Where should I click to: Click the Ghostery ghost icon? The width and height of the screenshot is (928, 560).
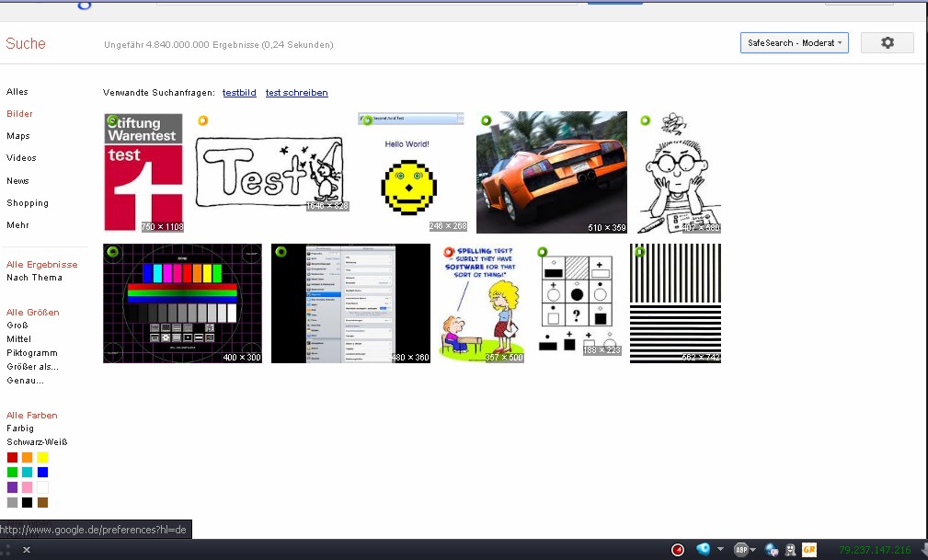(789, 550)
